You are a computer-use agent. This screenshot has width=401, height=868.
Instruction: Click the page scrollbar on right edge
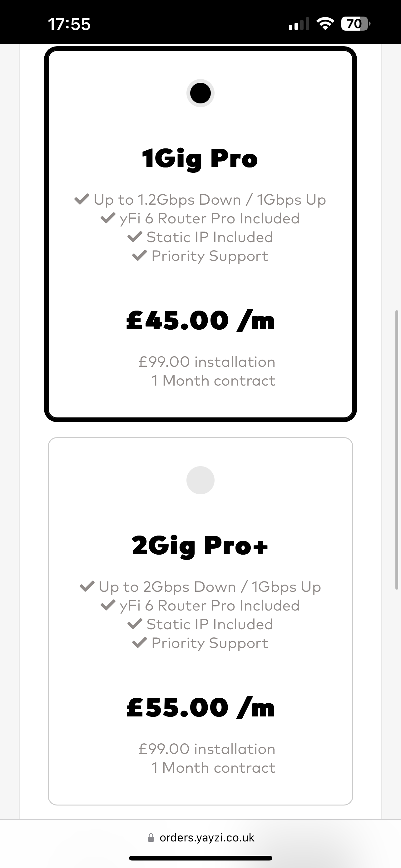(397, 450)
